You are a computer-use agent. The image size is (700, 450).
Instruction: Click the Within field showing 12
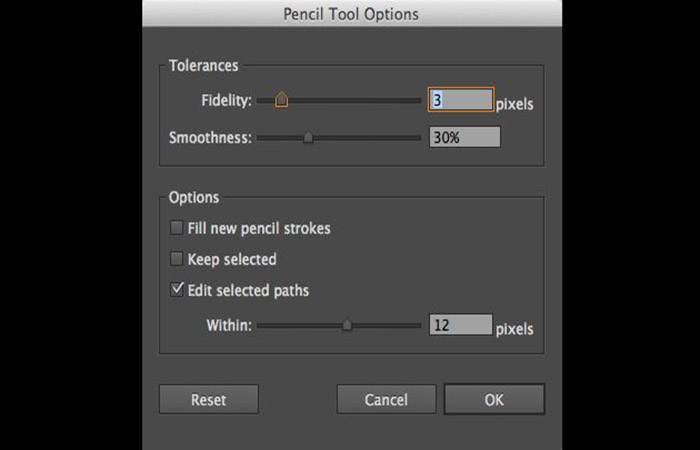(x=460, y=325)
